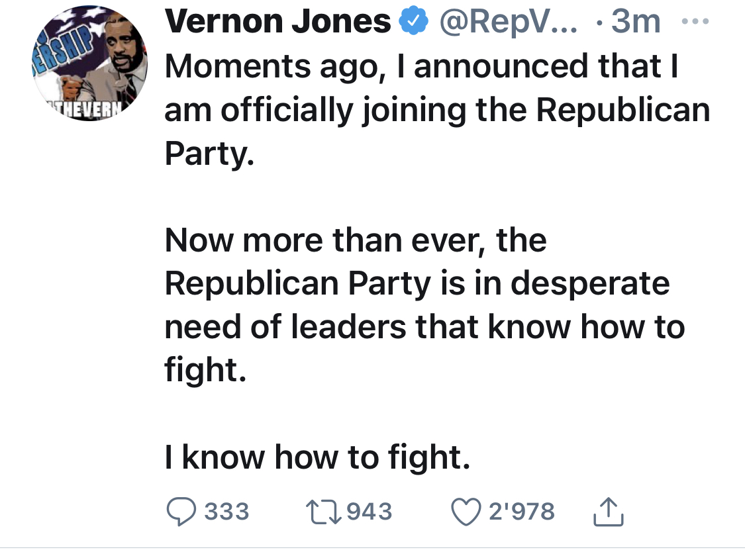Open the @RepV... handle link
Viewport: 745px width, 560px height.
pyautogui.click(x=509, y=21)
